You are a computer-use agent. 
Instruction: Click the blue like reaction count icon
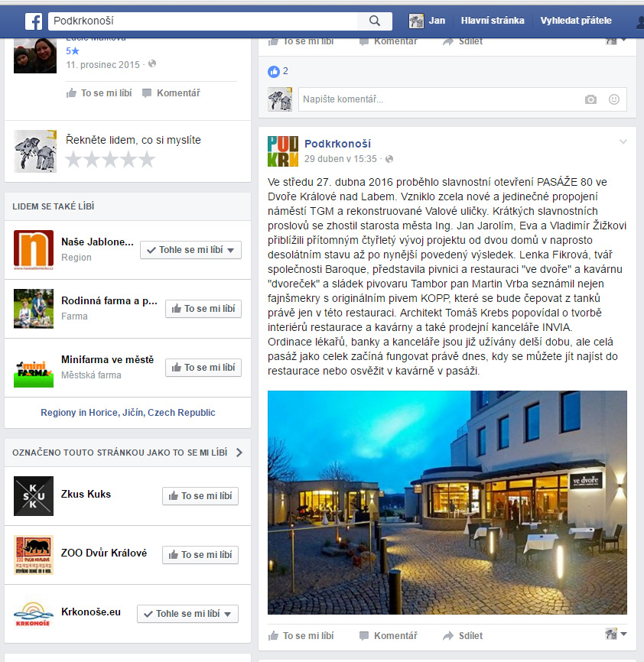tap(274, 71)
